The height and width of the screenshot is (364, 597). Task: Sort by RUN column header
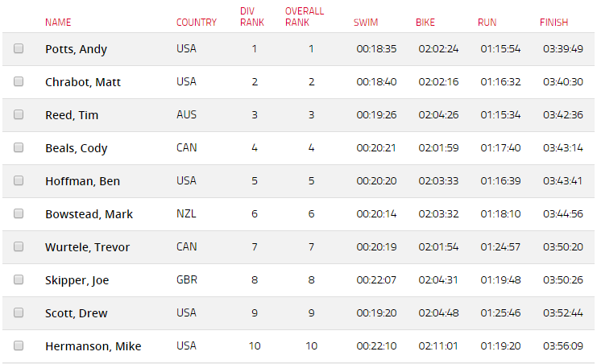487,23
